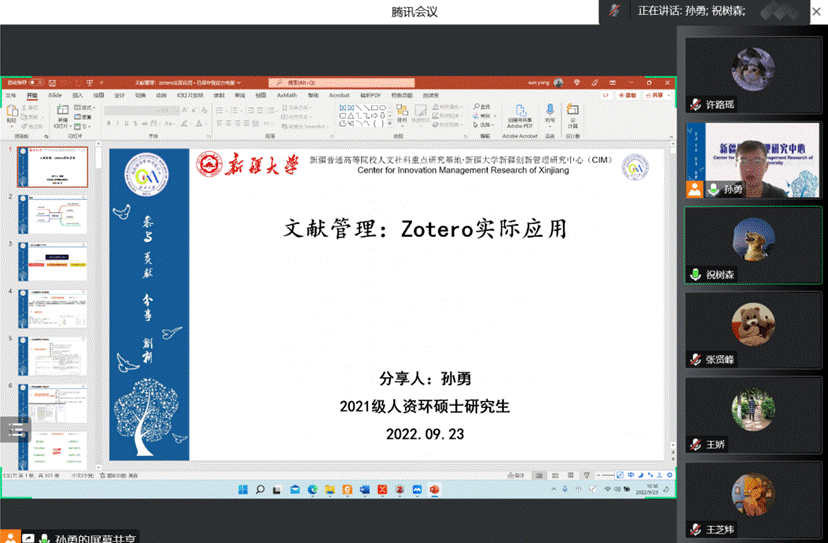Image resolution: width=828 pixels, height=543 pixels.
Task: Open the font name combo box
Action: tap(130, 110)
